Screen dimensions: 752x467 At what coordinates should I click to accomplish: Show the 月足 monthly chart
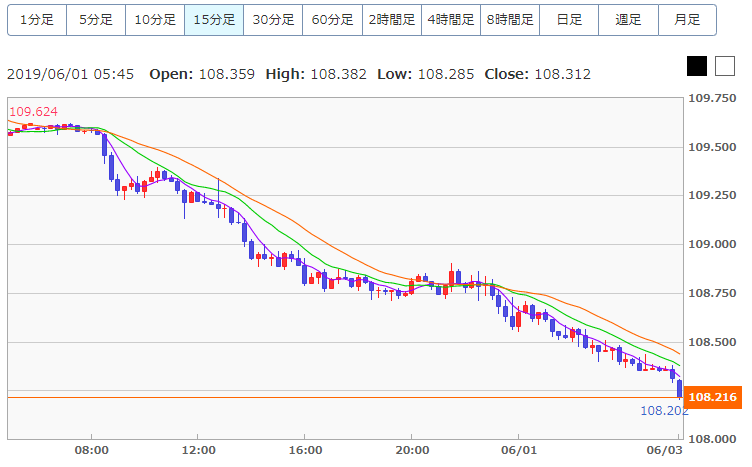687,19
